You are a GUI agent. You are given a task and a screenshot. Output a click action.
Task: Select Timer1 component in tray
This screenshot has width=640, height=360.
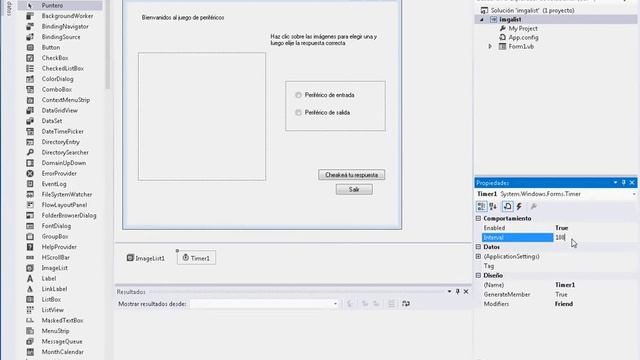click(196, 258)
